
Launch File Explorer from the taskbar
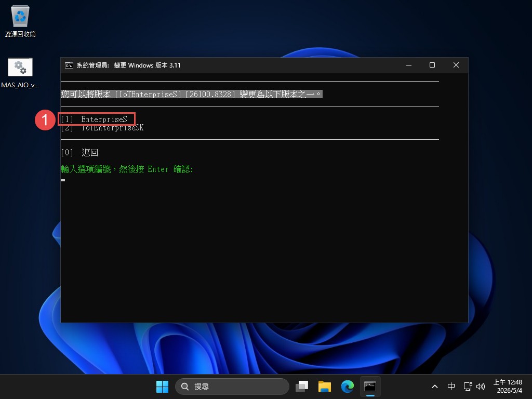pyautogui.click(x=325, y=387)
